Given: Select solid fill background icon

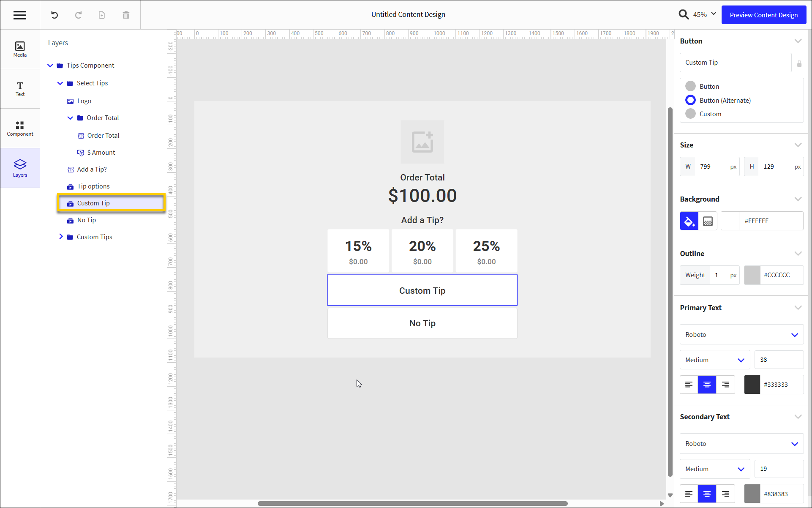Looking at the screenshot, I should [x=689, y=221].
